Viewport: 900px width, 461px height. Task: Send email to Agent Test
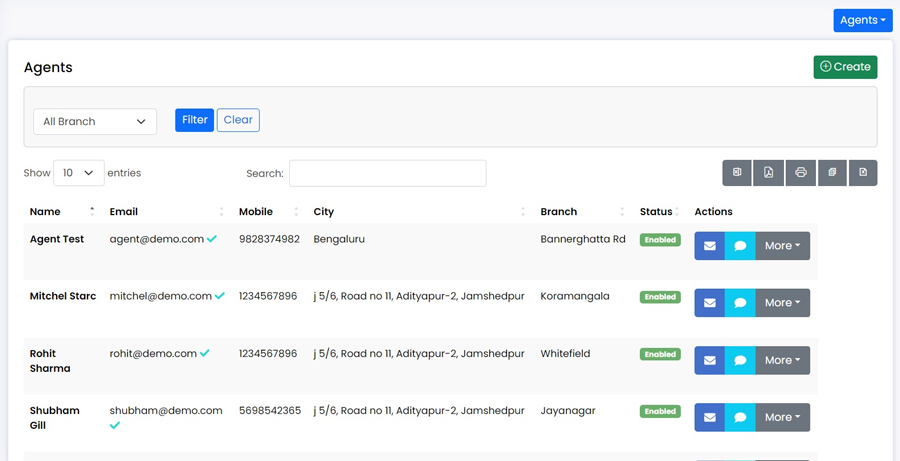(709, 246)
